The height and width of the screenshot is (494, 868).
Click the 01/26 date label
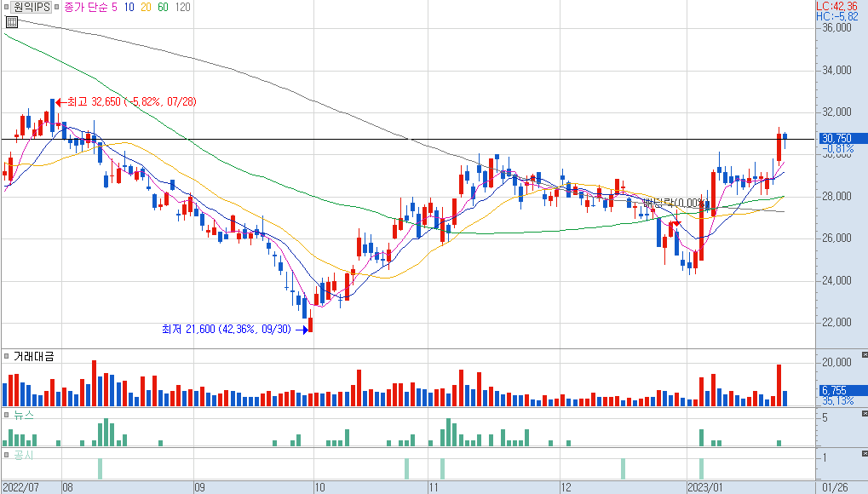tap(835, 487)
